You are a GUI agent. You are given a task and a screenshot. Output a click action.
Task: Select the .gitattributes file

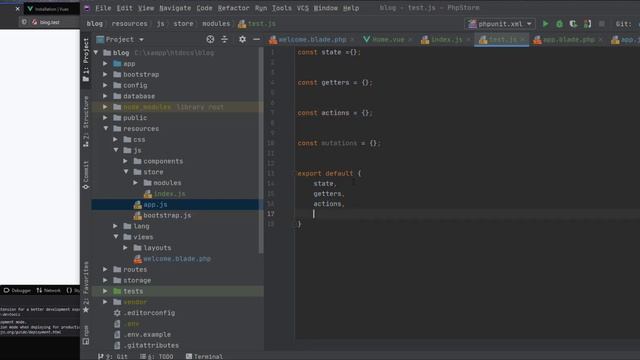tap(151, 345)
